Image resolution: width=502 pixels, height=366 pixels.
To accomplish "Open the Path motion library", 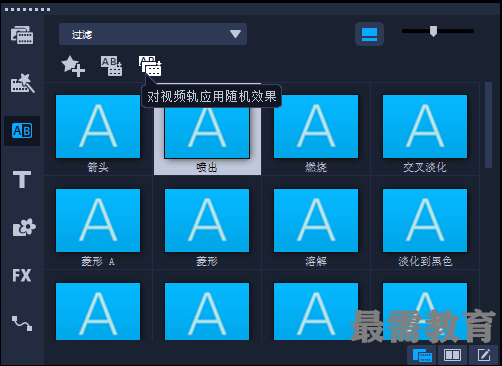I will tap(22, 323).
